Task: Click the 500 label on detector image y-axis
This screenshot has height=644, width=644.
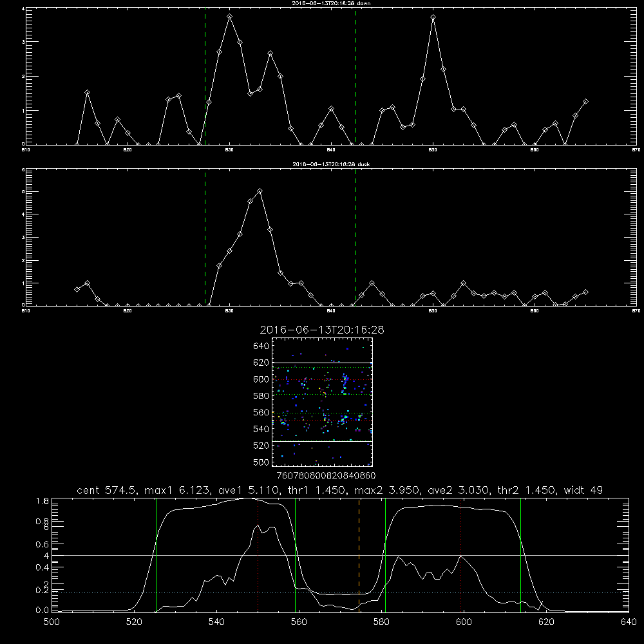Action: coord(261,462)
